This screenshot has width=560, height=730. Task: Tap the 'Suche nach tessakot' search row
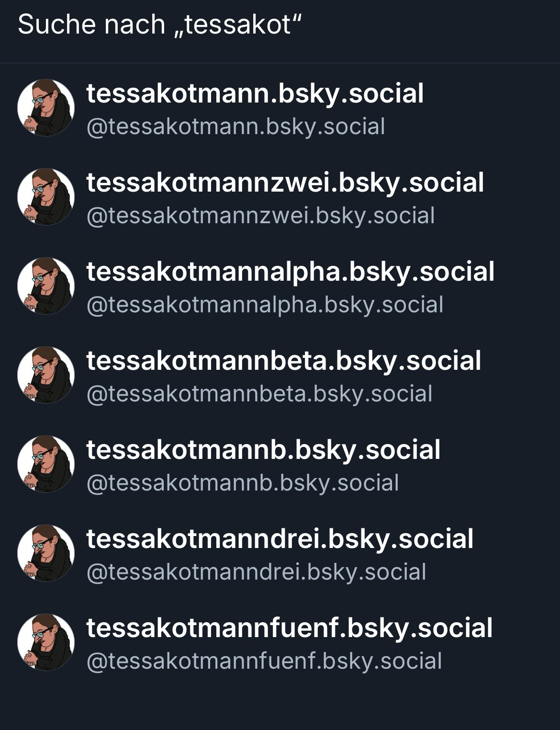click(280, 25)
